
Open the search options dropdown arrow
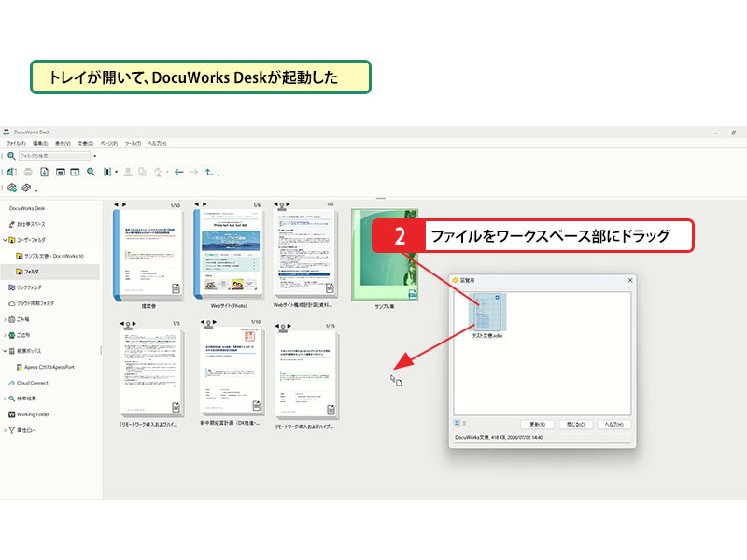tap(95, 156)
